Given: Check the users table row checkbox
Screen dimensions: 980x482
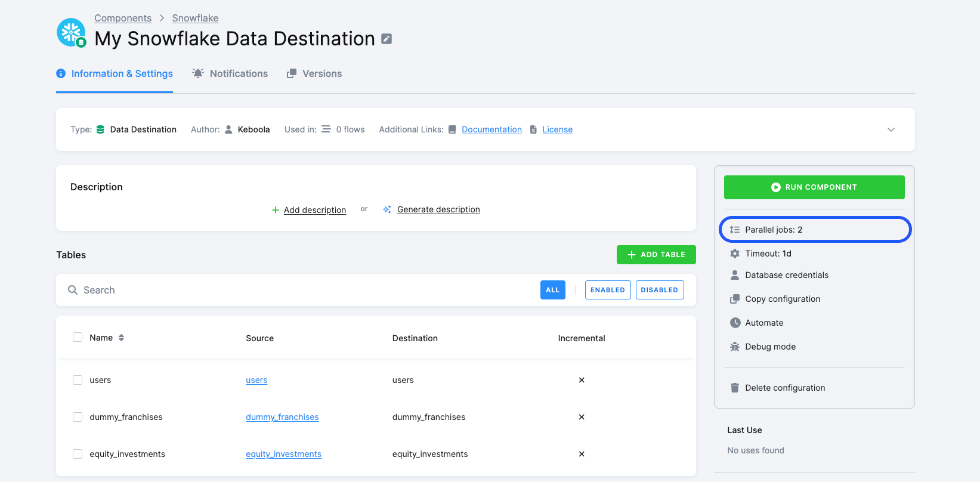Looking at the screenshot, I should 78,380.
